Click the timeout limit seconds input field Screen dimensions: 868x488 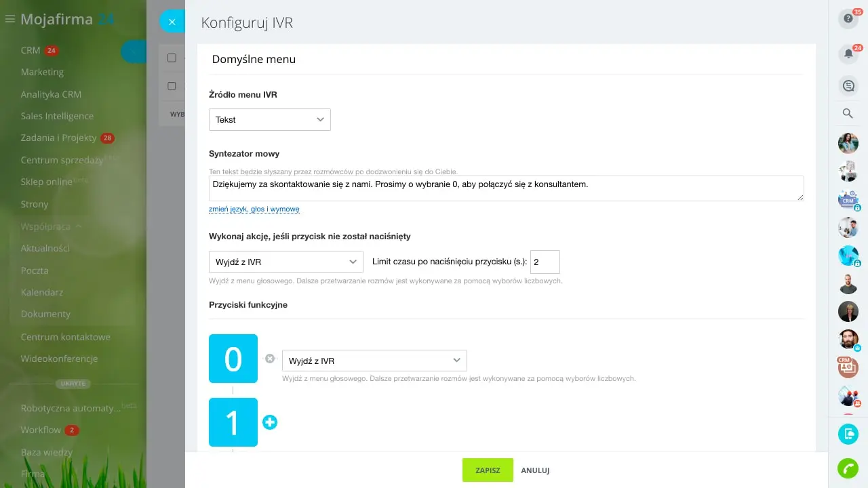pyautogui.click(x=545, y=262)
